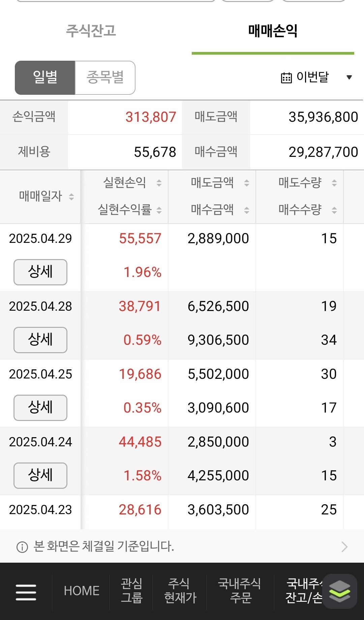Expand the 이번달 period dropdown arrow
Image resolution: width=364 pixels, height=620 pixels.
pos(349,77)
